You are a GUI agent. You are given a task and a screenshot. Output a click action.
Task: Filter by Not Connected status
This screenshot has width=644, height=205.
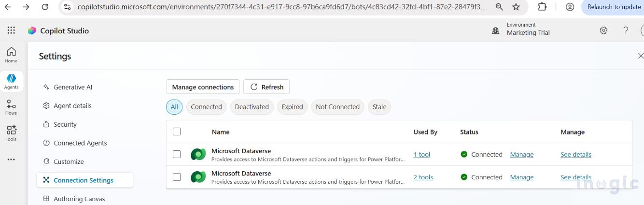337,107
